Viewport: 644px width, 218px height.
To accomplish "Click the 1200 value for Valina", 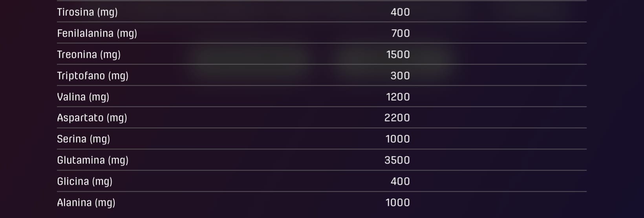I will click(398, 97).
